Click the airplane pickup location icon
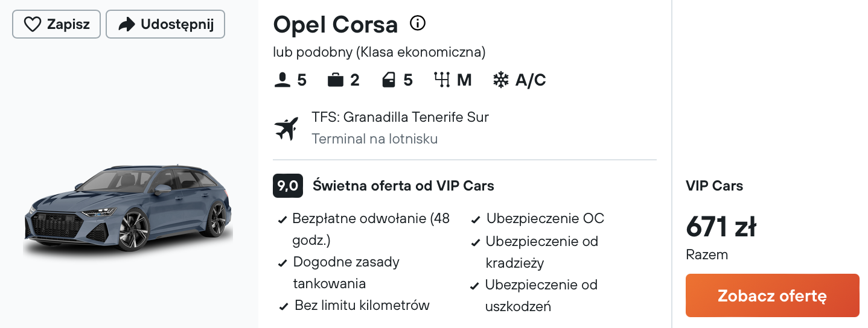Image resolution: width=868 pixels, height=328 pixels. point(287,128)
